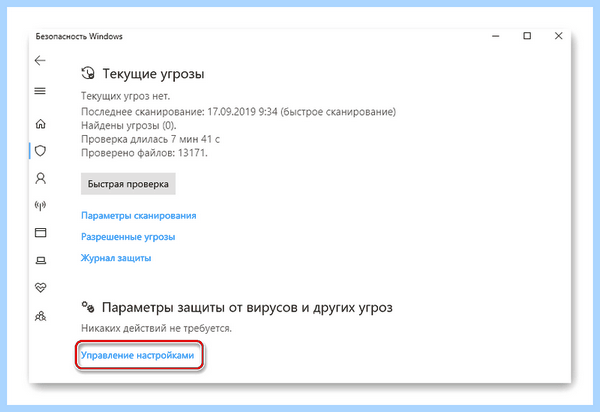Image resolution: width=600 pixels, height=412 pixels.
Task: Click the Последнее сканирование date line
Action: pyautogui.click(x=238, y=112)
